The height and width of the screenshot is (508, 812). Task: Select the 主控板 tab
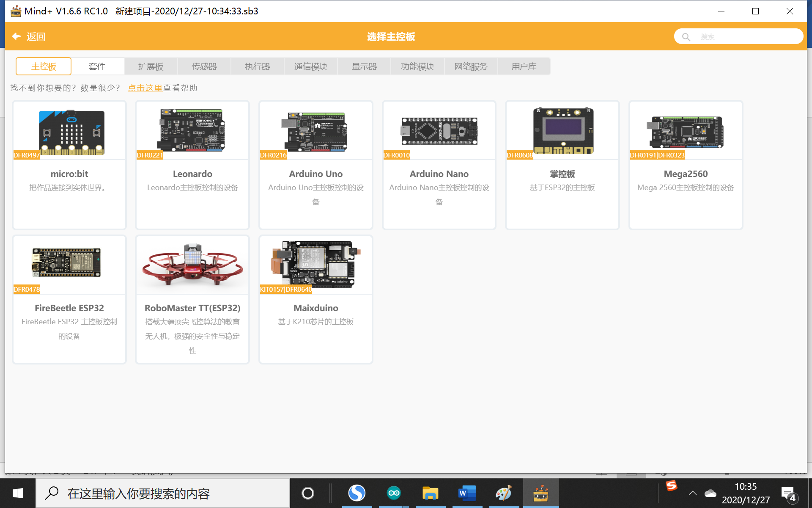pyautogui.click(x=44, y=66)
